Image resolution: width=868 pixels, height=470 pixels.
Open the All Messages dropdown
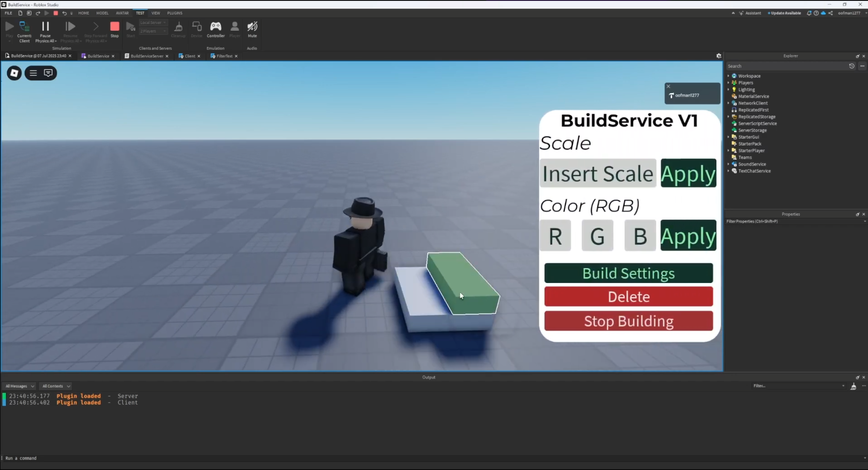click(20, 386)
